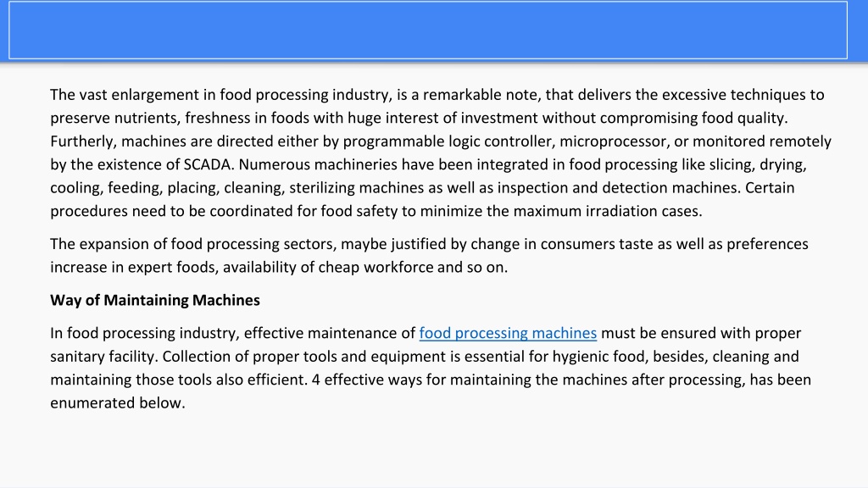Open the "food processing machines" hyperlink

coord(508,333)
